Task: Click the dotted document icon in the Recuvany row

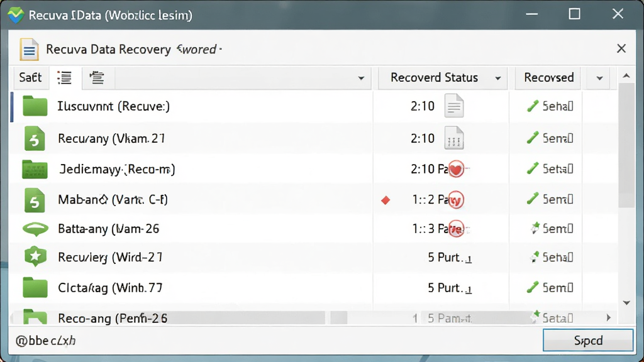Action: tap(454, 138)
